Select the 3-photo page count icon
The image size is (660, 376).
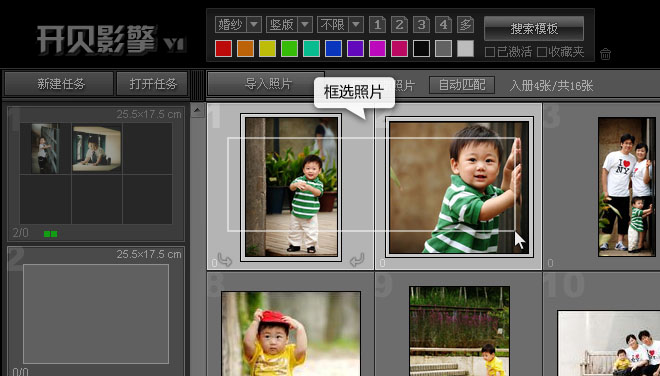[421, 25]
